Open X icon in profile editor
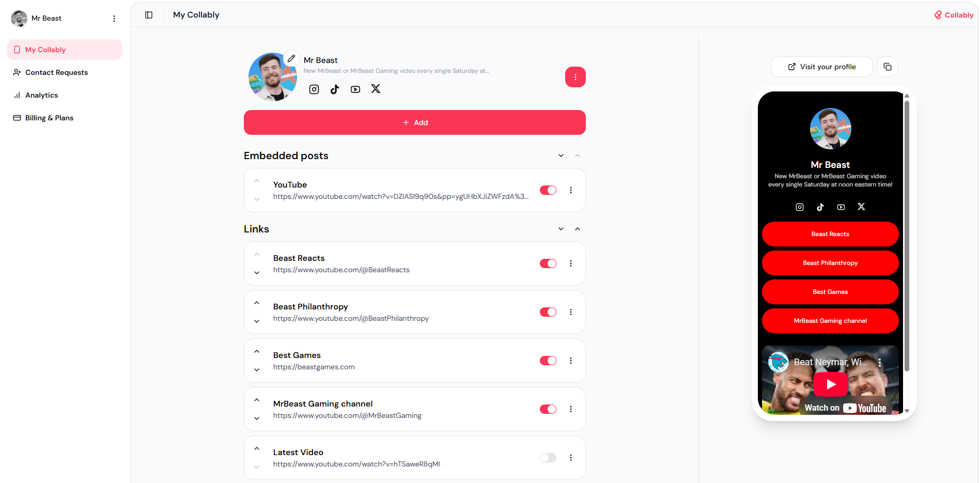Viewport: 980px width, 483px height. 376,89
